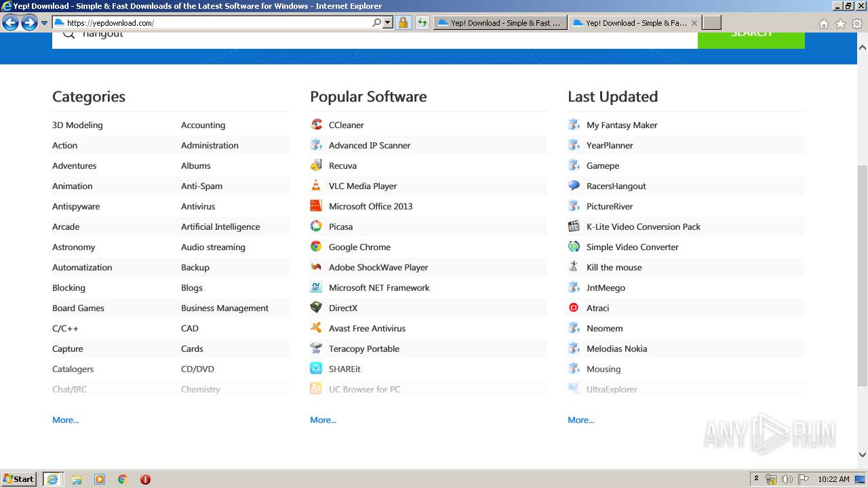Open a new blank tab
Image resolution: width=868 pixels, height=488 pixels.
click(711, 23)
